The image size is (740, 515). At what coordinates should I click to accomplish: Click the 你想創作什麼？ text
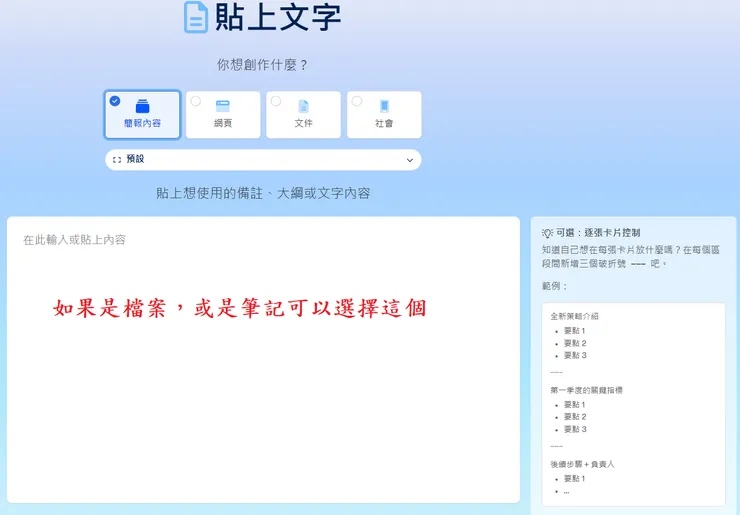263,65
